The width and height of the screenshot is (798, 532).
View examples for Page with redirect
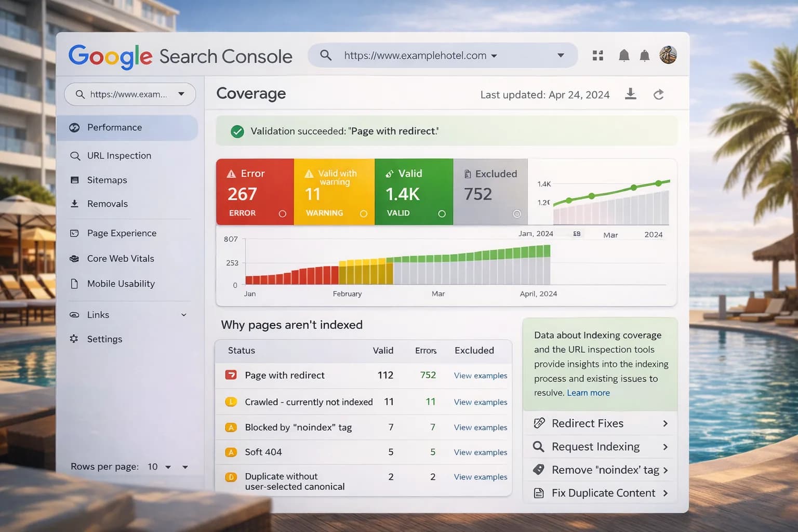(x=481, y=376)
